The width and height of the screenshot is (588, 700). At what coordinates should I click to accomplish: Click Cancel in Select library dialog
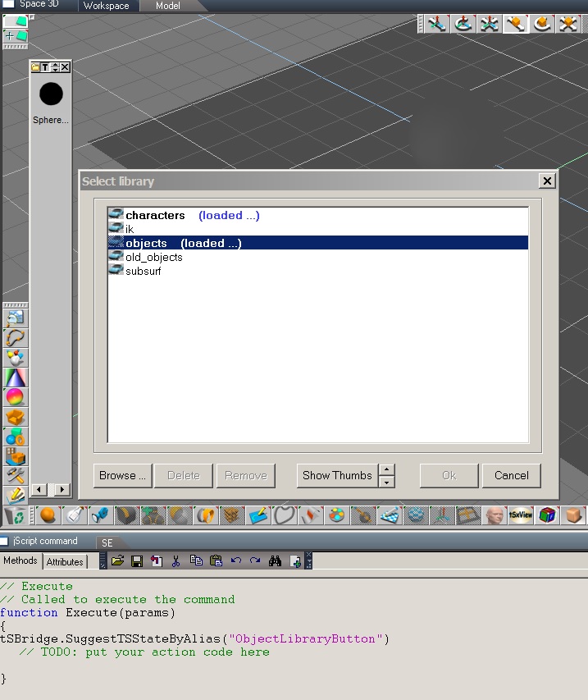pyautogui.click(x=511, y=475)
